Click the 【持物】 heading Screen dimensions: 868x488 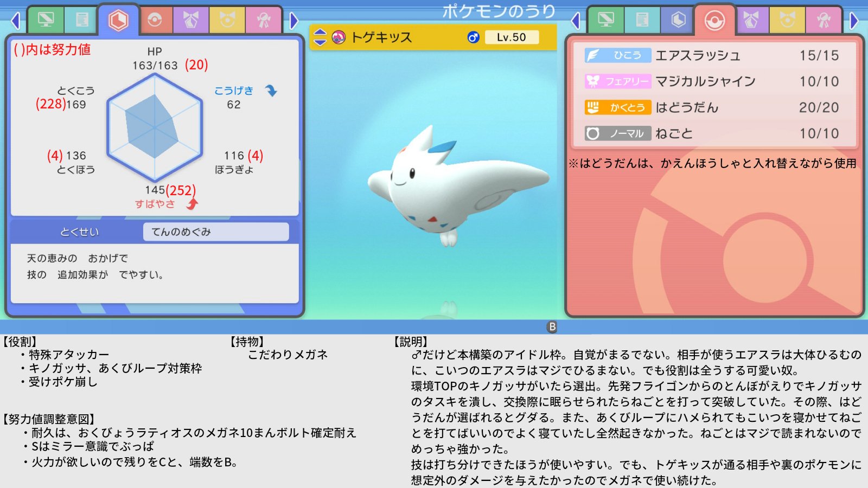pos(247,342)
